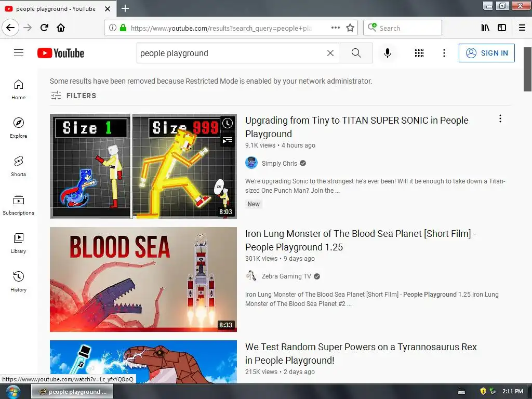Click the Iron Lung video description text
Viewport: 532px width, 399px height.
[x=372, y=299]
